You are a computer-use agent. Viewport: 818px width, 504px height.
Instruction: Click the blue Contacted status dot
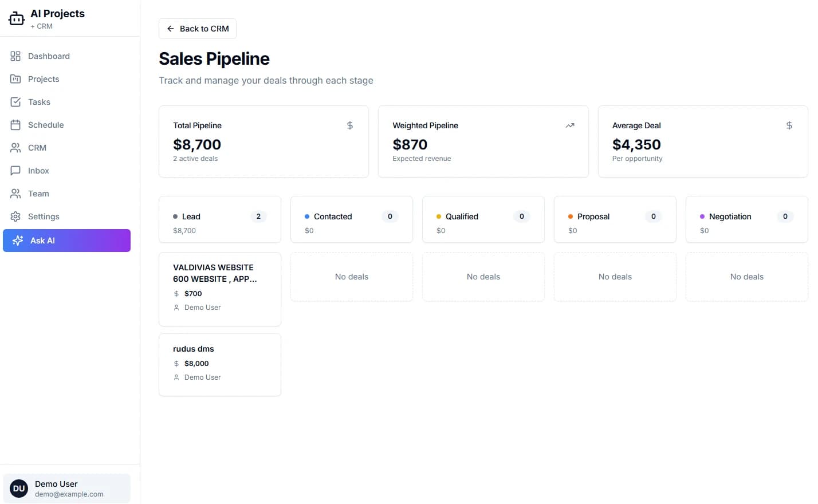pos(308,216)
